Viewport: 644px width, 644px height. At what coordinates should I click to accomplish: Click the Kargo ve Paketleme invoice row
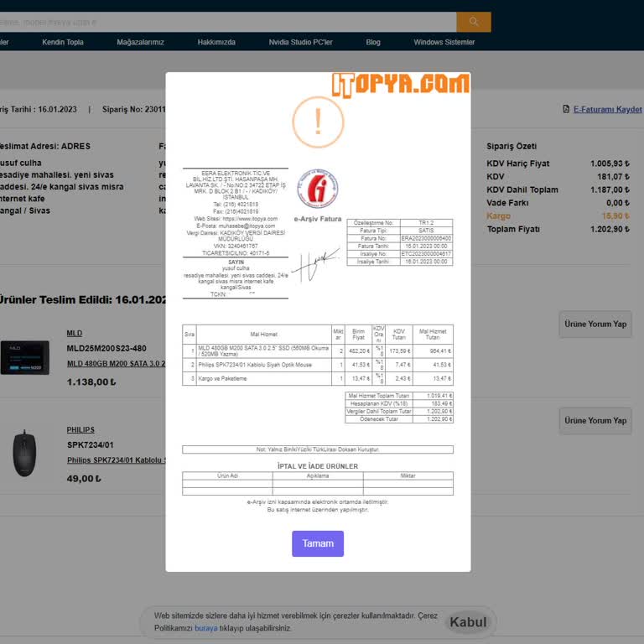318,378
